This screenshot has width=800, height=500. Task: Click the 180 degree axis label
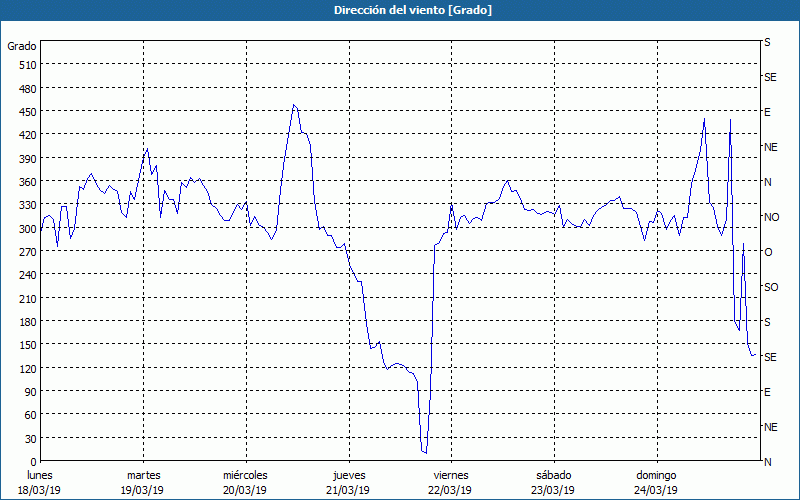29,322
